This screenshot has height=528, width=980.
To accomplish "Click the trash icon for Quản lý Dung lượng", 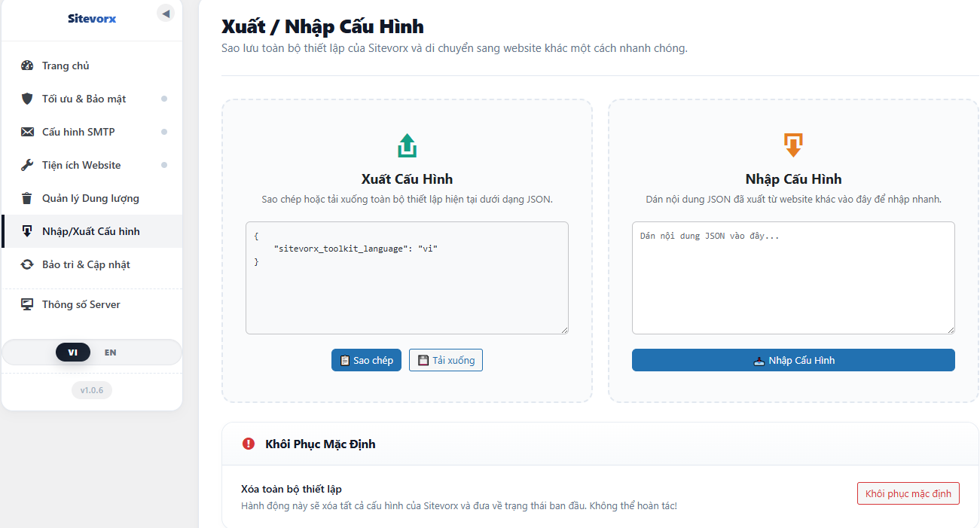I will 27,198.
